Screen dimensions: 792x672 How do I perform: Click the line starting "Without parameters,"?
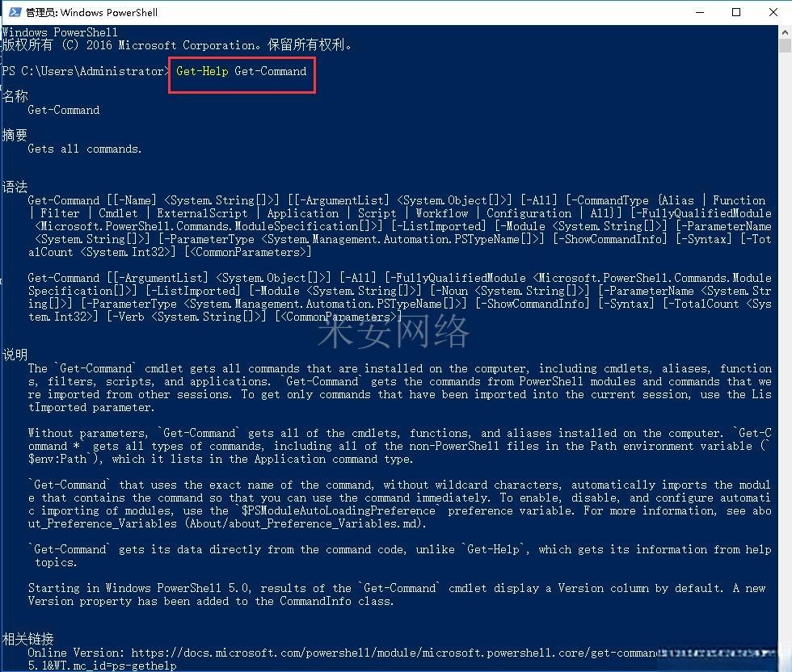click(399, 433)
